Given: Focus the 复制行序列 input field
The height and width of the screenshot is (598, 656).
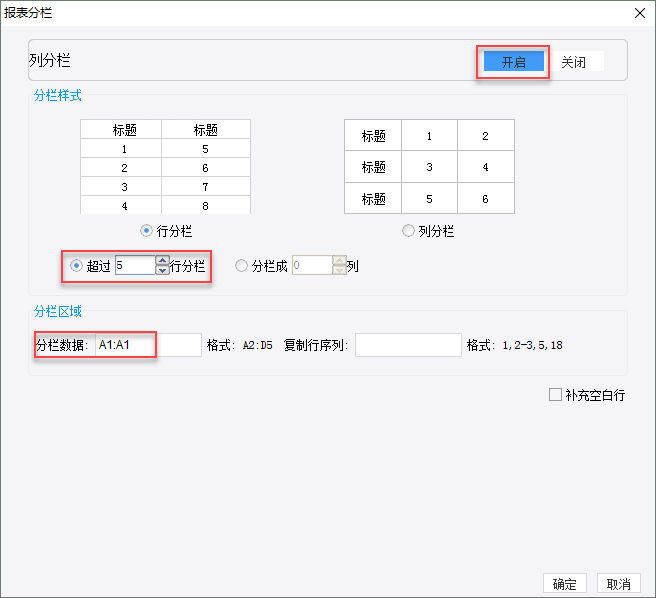Looking at the screenshot, I should coord(408,345).
